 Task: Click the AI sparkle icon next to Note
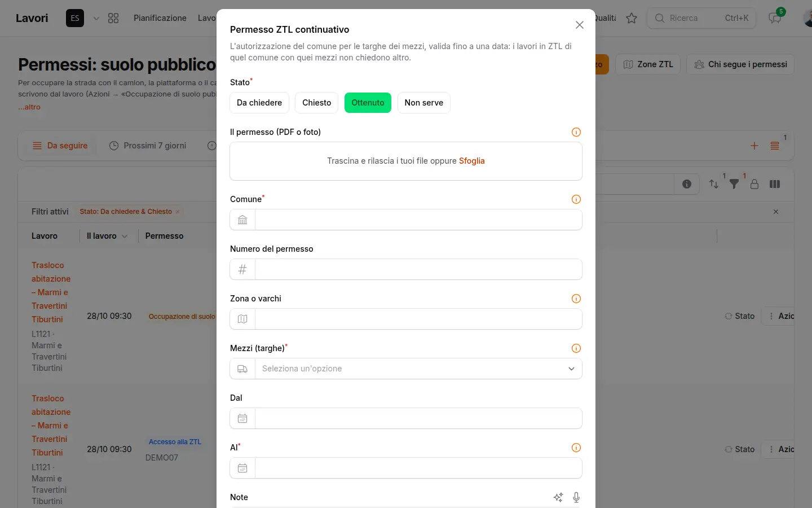(558, 497)
